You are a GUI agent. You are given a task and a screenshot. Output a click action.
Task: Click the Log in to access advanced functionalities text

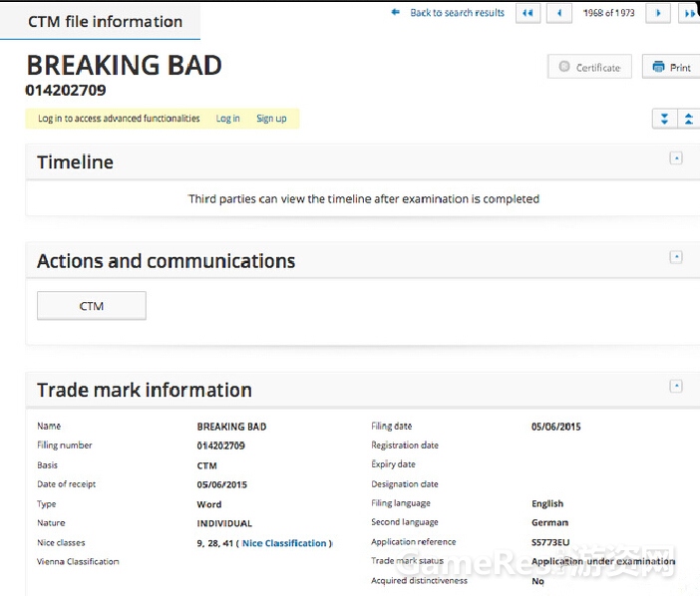(x=119, y=119)
